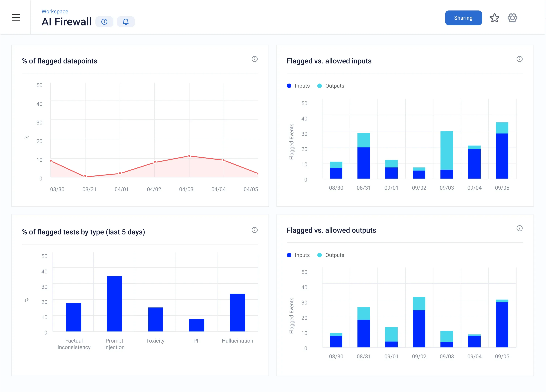Favorite this dashboard with the star icon
546x392 pixels.
click(x=494, y=18)
